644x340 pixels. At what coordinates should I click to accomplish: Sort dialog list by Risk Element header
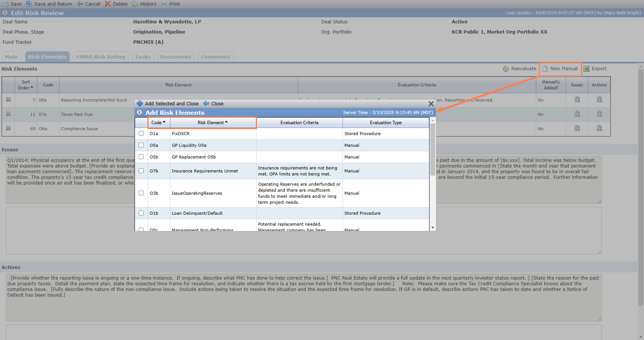click(213, 123)
